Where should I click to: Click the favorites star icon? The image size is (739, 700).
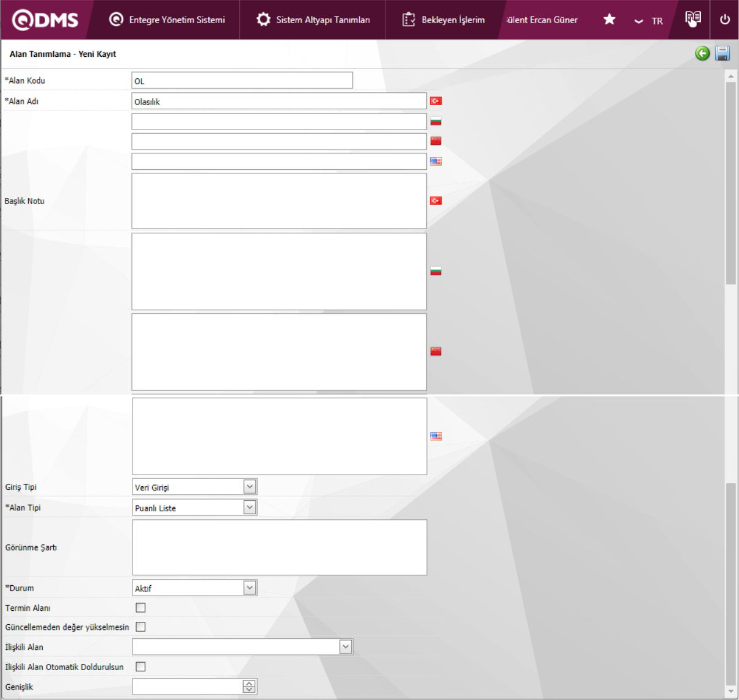tap(609, 20)
